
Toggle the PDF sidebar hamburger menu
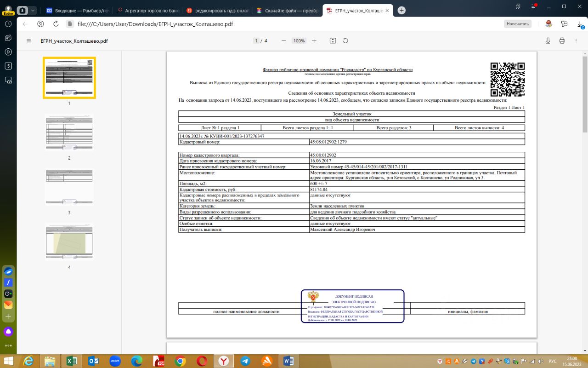pos(28,41)
